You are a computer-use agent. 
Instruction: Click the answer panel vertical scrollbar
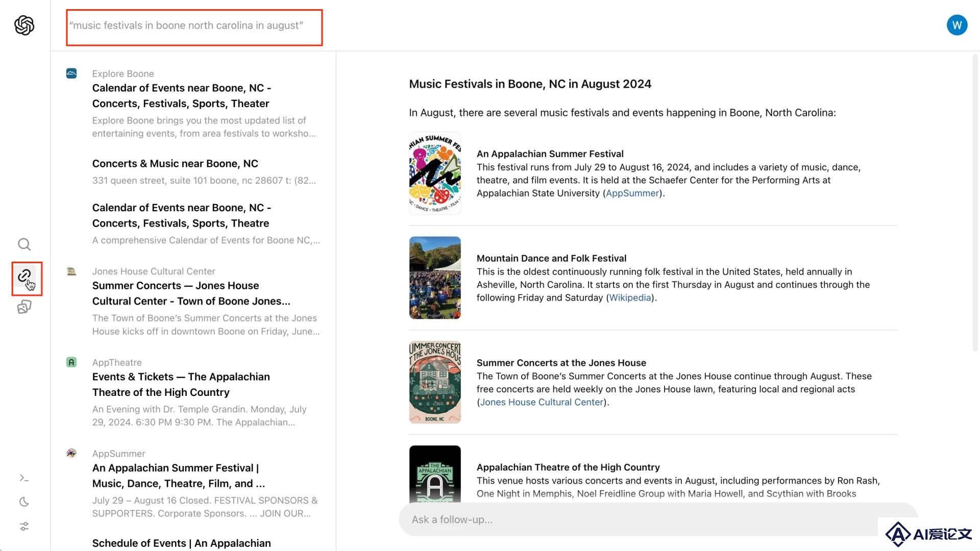(975, 203)
